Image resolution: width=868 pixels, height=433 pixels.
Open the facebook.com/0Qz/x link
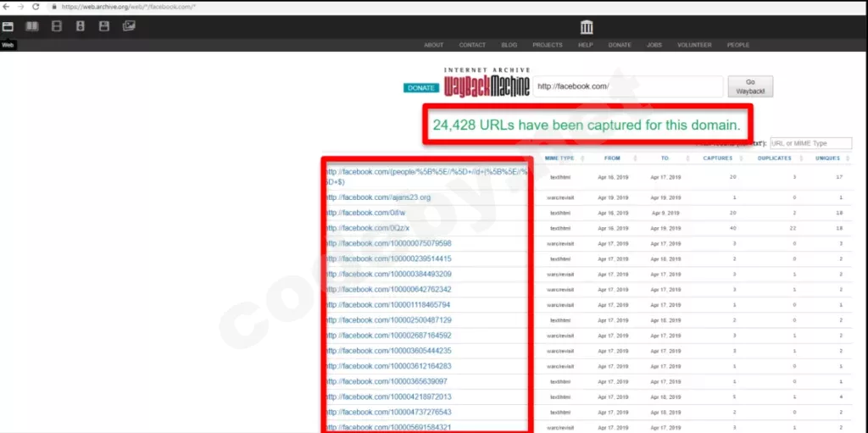pyautogui.click(x=368, y=228)
